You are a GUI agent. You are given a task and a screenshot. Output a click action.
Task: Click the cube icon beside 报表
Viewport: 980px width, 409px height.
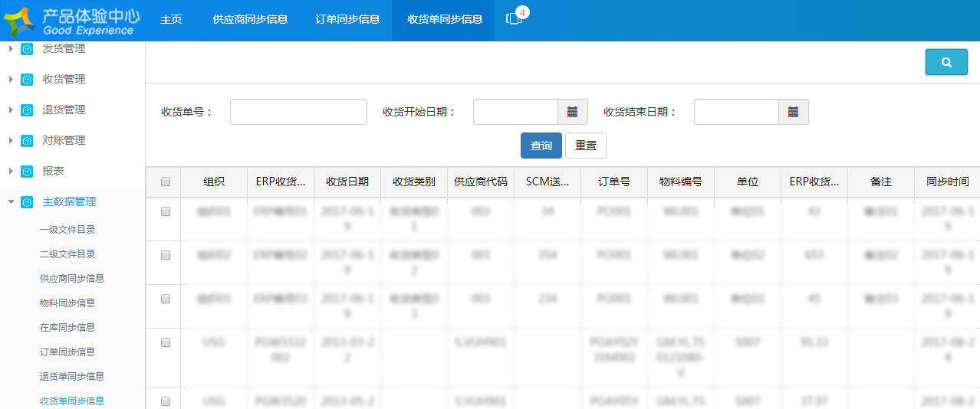(27, 172)
